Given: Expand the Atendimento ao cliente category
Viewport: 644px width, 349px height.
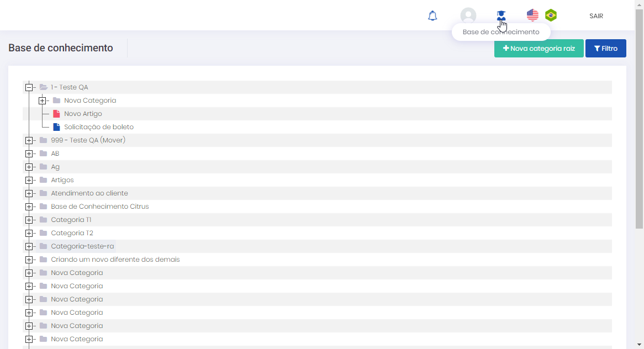Looking at the screenshot, I should pos(29,193).
